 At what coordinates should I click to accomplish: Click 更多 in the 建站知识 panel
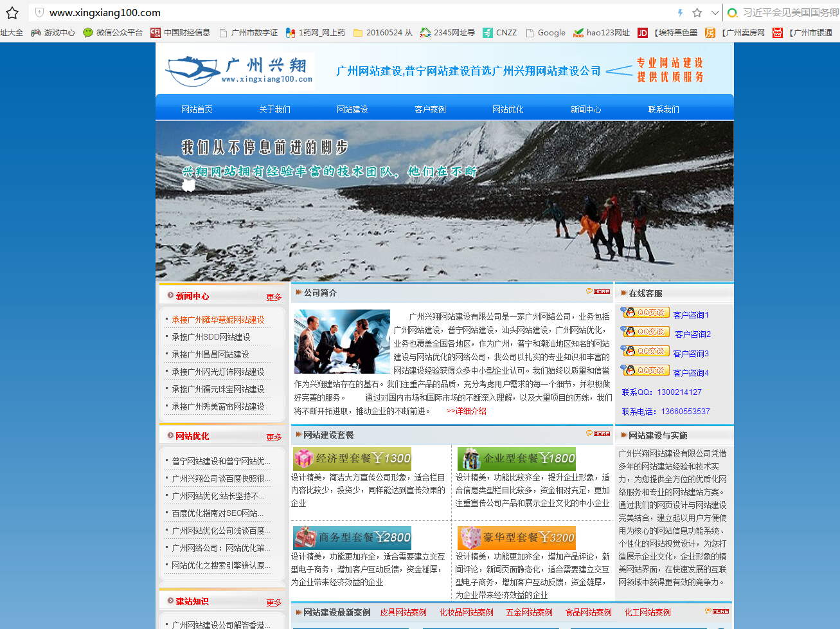pyautogui.click(x=274, y=603)
